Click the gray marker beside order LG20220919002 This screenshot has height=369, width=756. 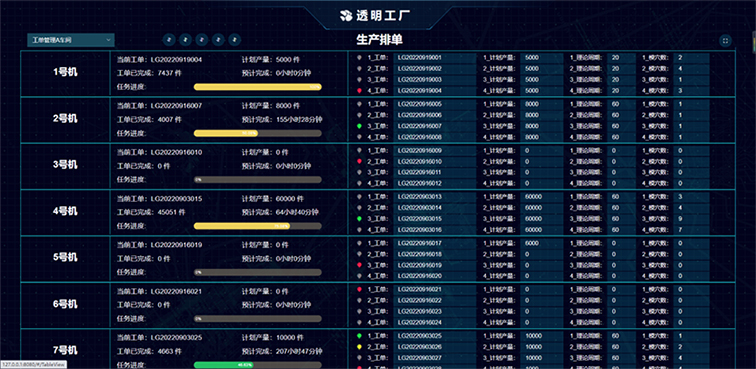(359, 68)
